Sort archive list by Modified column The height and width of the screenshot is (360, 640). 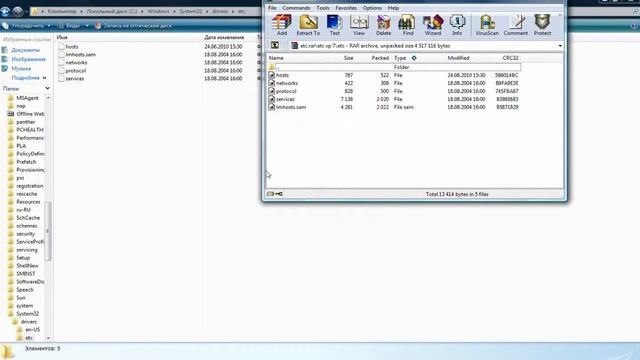tap(458, 58)
